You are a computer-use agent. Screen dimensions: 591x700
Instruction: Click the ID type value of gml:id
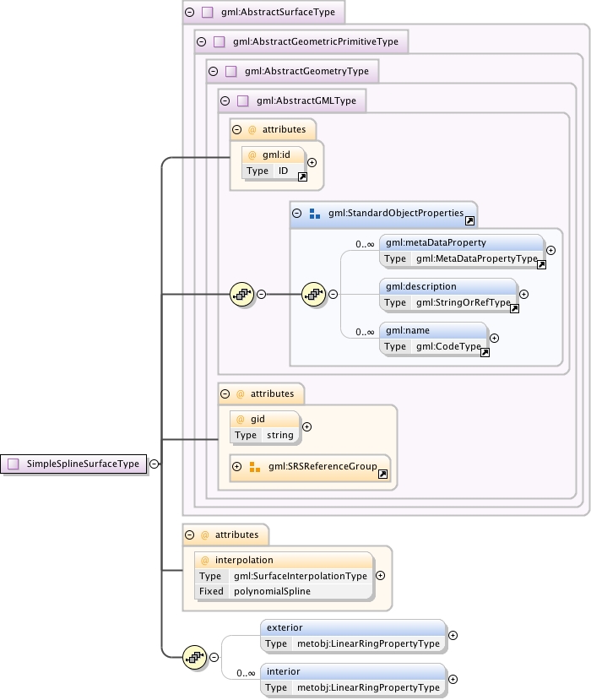click(283, 171)
